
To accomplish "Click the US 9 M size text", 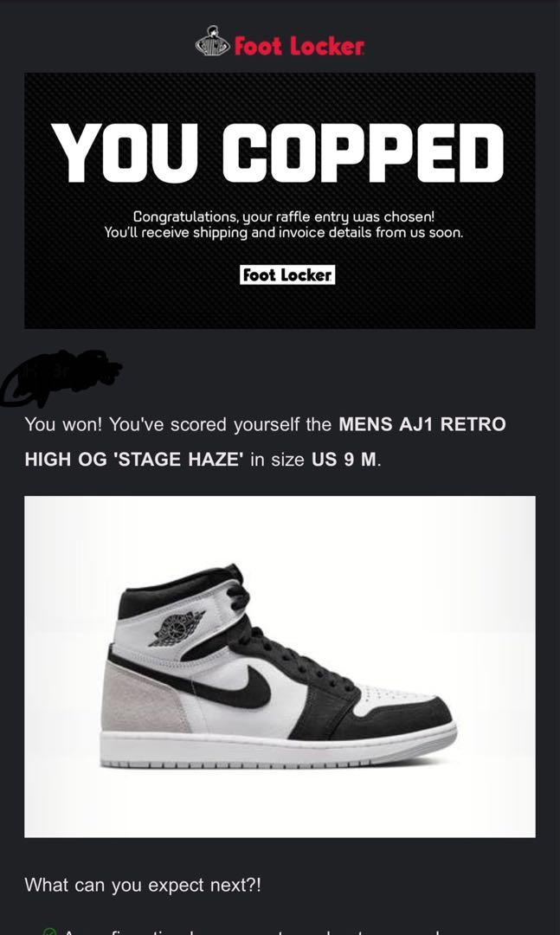I will click(x=344, y=460).
